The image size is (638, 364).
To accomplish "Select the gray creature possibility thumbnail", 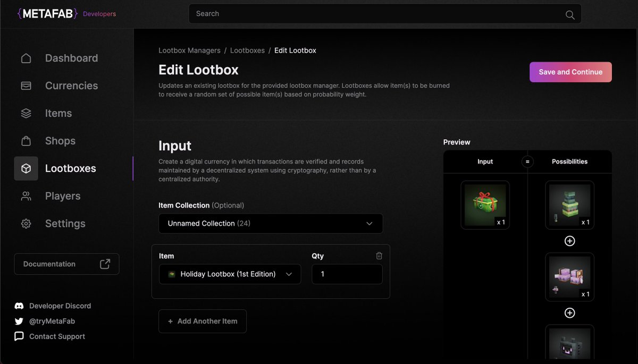I will pos(569,342).
